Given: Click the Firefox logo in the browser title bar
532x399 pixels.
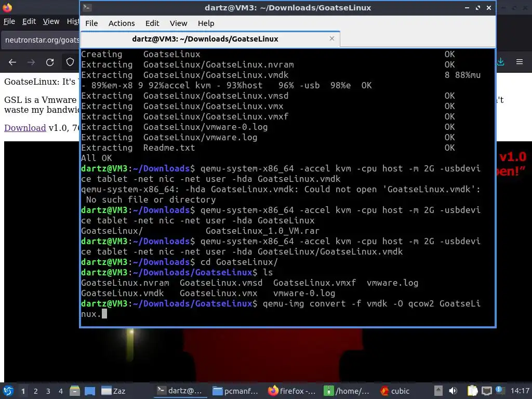Looking at the screenshot, I should tap(7, 7).
